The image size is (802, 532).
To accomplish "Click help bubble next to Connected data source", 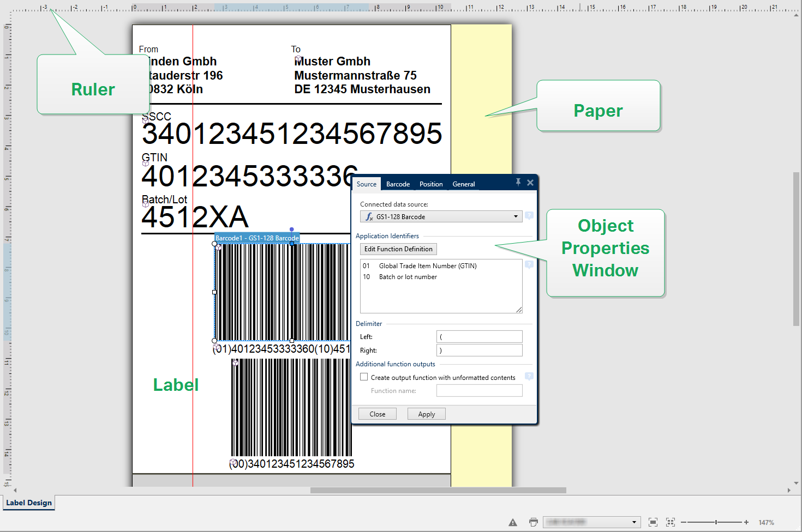I will (x=529, y=216).
